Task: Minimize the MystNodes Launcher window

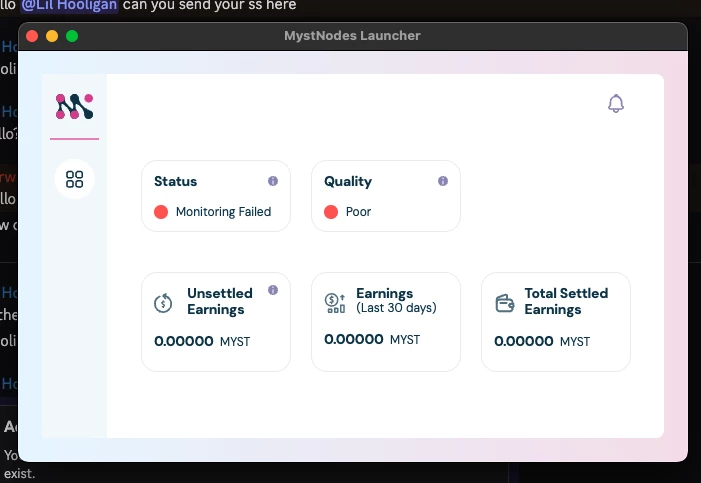Action: pyautogui.click(x=52, y=36)
